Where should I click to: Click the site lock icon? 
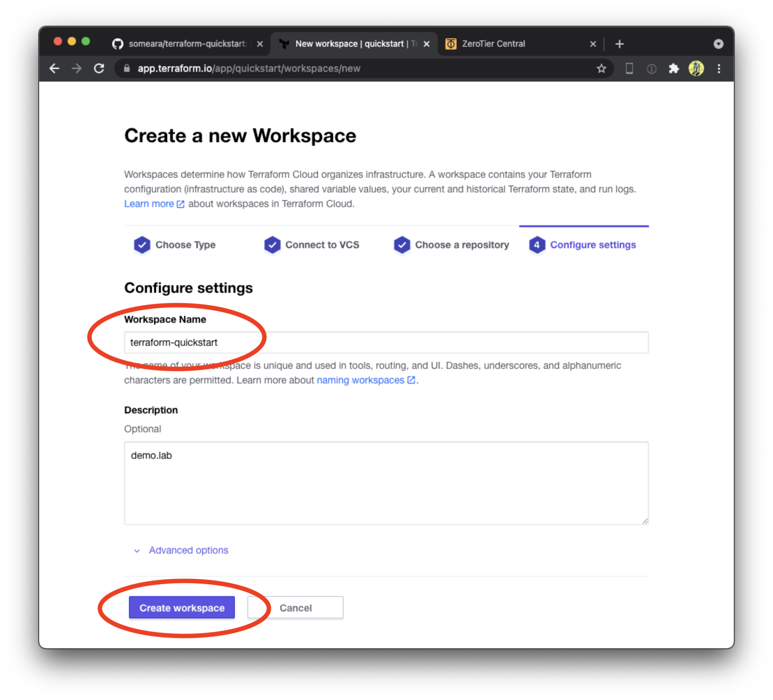click(127, 69)
